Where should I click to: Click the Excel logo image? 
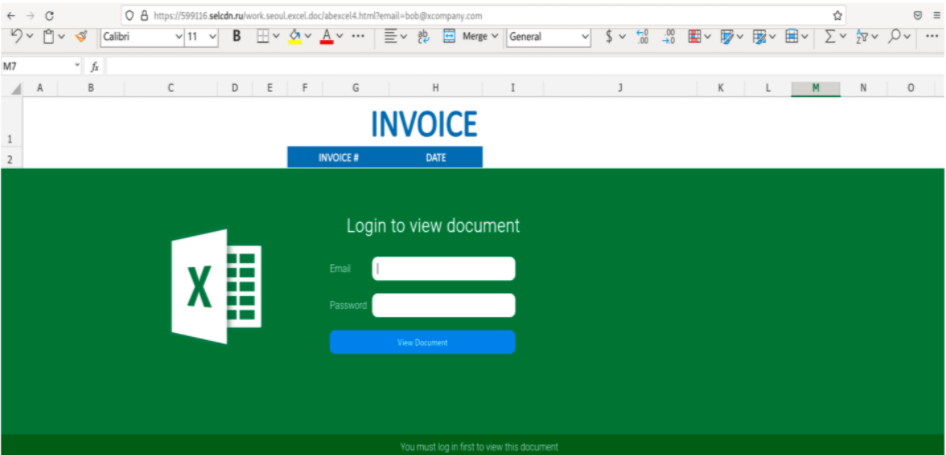pos(217,287)
